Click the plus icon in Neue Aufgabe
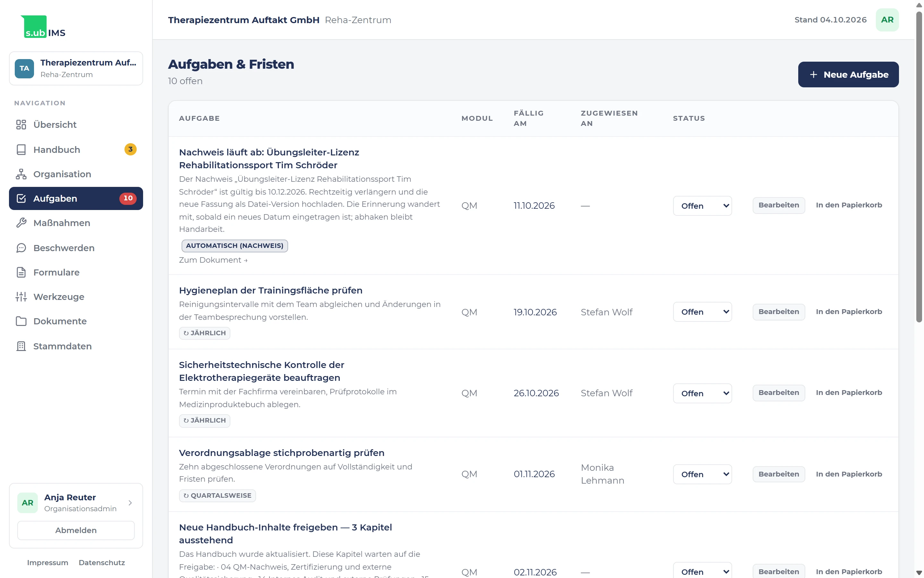 click(x=814, y=74)
